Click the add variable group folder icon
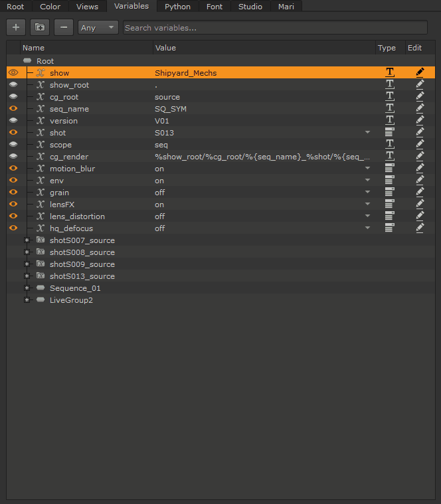Screen dimensions: 441x504 [x=40, y=27]
